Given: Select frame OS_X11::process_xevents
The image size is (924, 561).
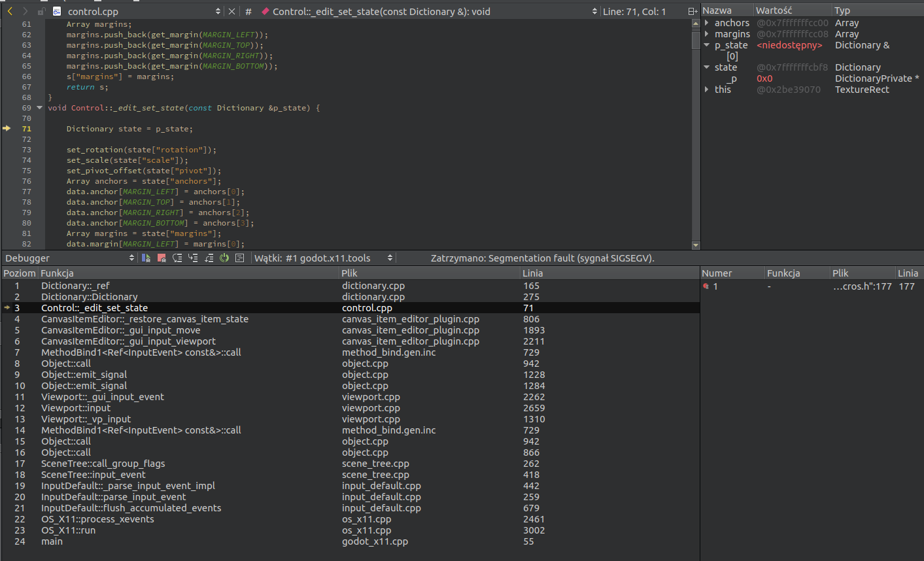Looking at the screenshot, I should [x=351, y=519].
